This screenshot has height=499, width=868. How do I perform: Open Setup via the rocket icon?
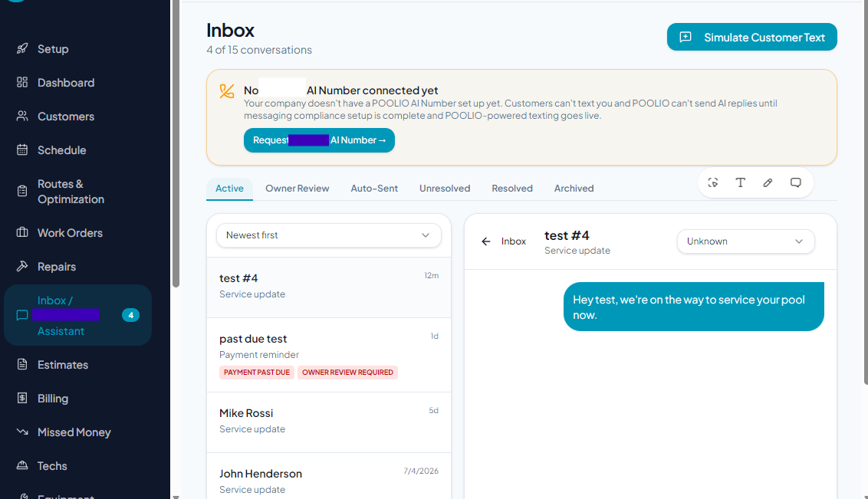(22, 49)
